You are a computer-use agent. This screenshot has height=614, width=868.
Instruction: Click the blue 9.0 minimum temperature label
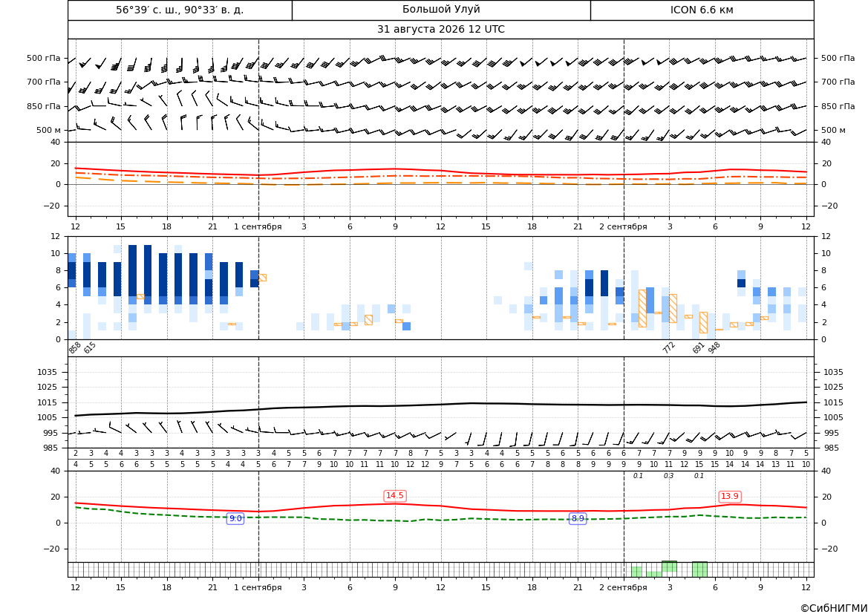[x=236, y=519]
